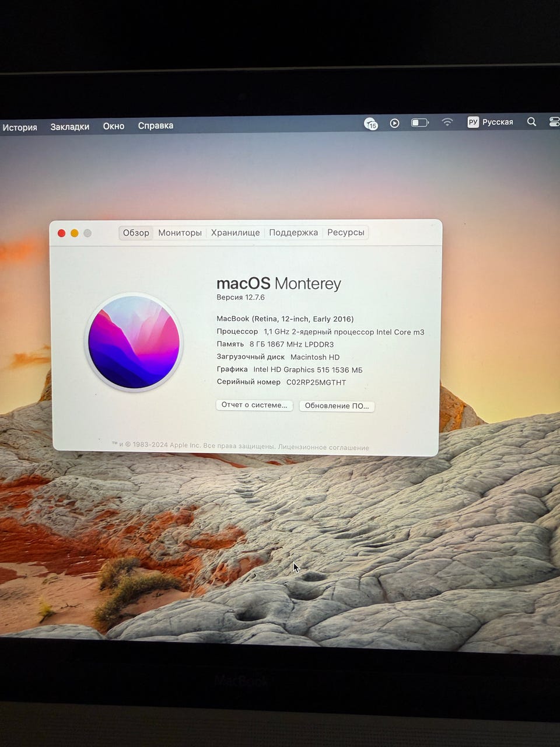Switch to the Хранилище tab
The image size is (560, 747).
[x=236, y=233]
